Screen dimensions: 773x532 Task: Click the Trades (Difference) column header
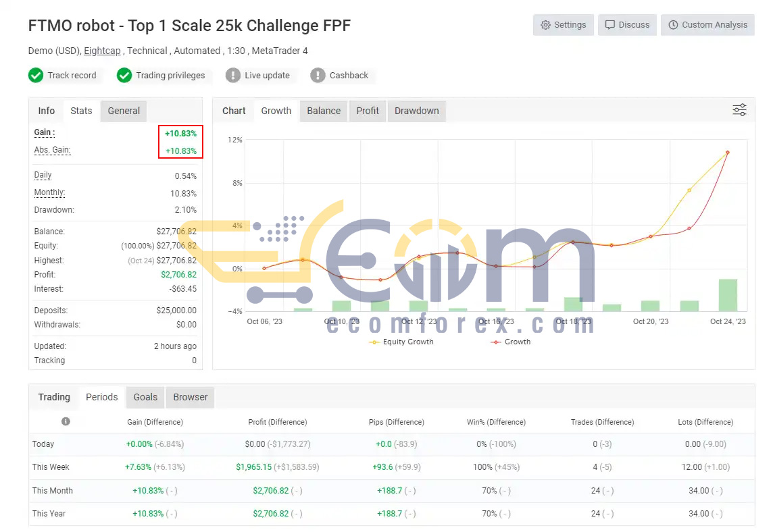(x=602, y=422)
